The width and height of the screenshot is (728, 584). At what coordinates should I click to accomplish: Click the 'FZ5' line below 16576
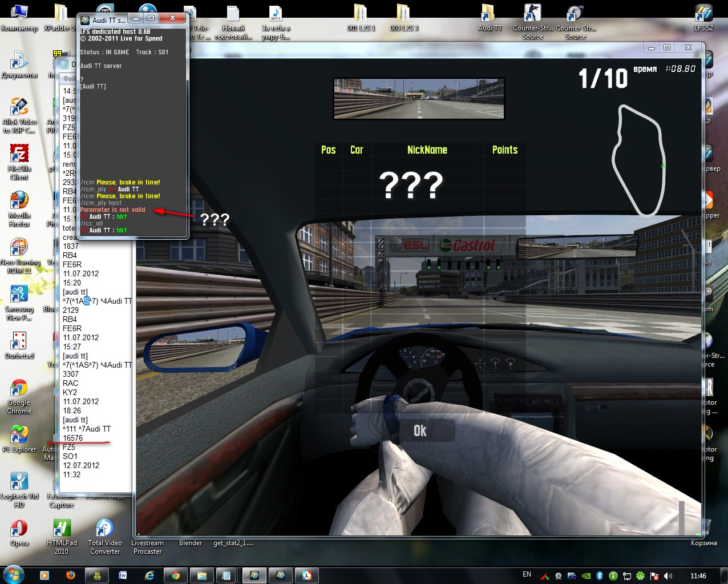coord(68,447)
